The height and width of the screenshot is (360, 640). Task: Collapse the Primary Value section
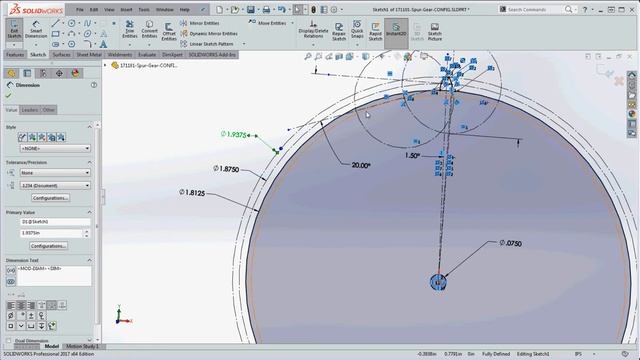tap(89, 212)
